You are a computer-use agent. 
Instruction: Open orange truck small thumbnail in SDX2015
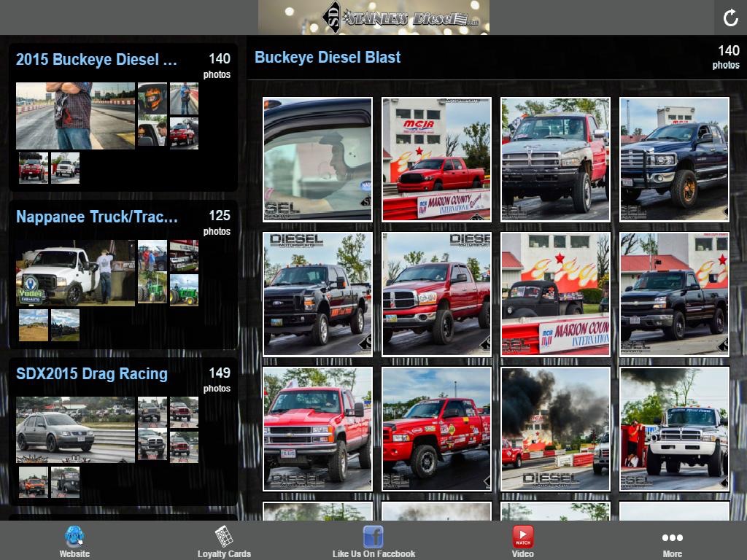click(x=34, y=483)
